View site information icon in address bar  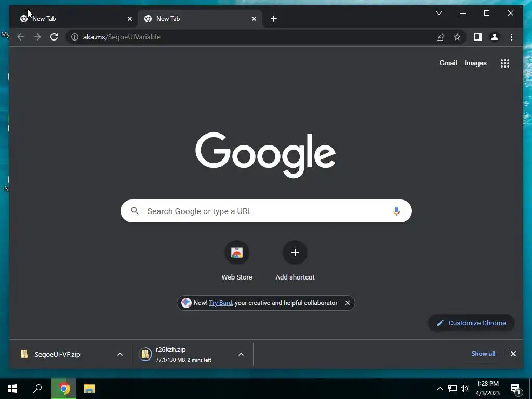[x=75, y=37]
